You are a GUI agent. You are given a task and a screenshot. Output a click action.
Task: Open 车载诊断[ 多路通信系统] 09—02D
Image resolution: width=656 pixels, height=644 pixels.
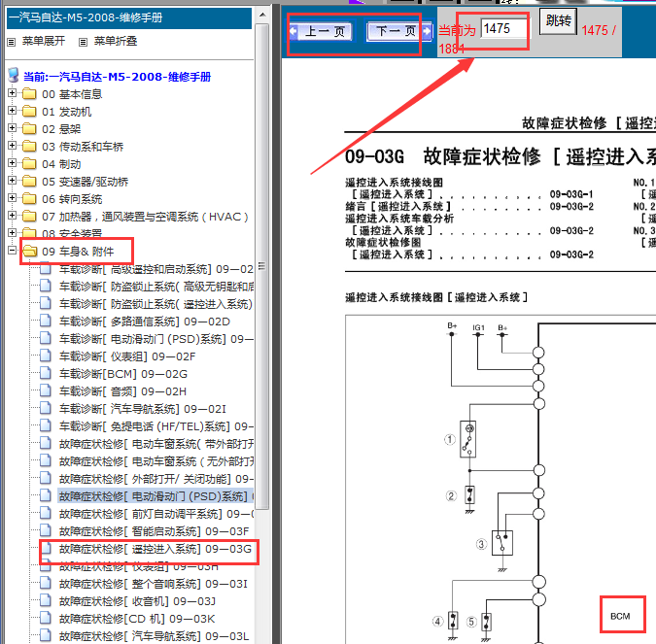coord(145,322)
